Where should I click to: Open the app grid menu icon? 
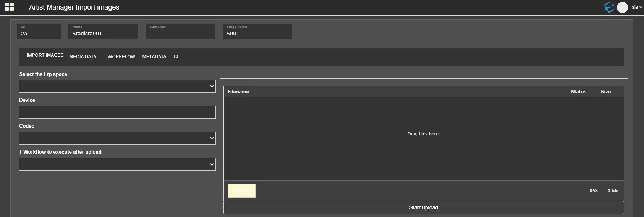tap(9, 7)
